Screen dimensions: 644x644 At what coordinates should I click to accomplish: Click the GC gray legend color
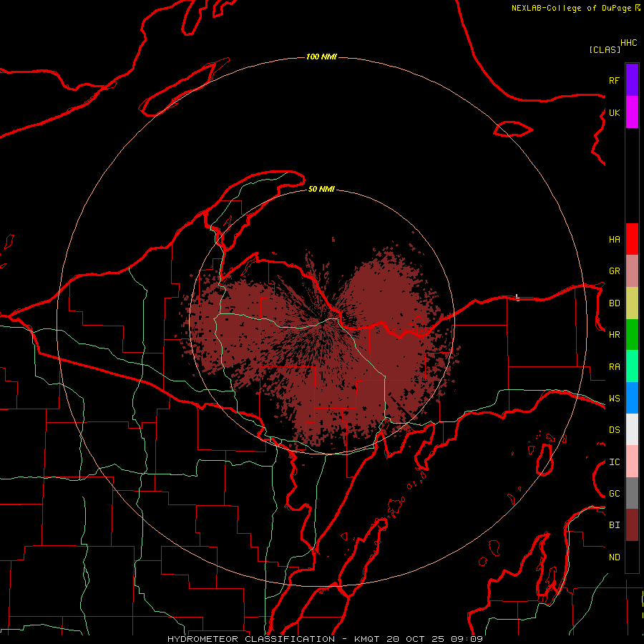(x=632, y=493)
